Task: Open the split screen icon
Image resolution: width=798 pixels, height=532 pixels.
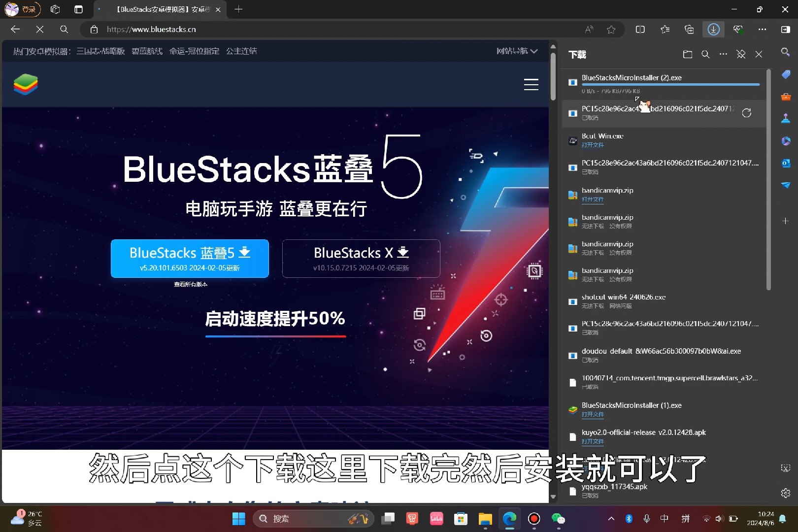Action: (x=640, y=30)
